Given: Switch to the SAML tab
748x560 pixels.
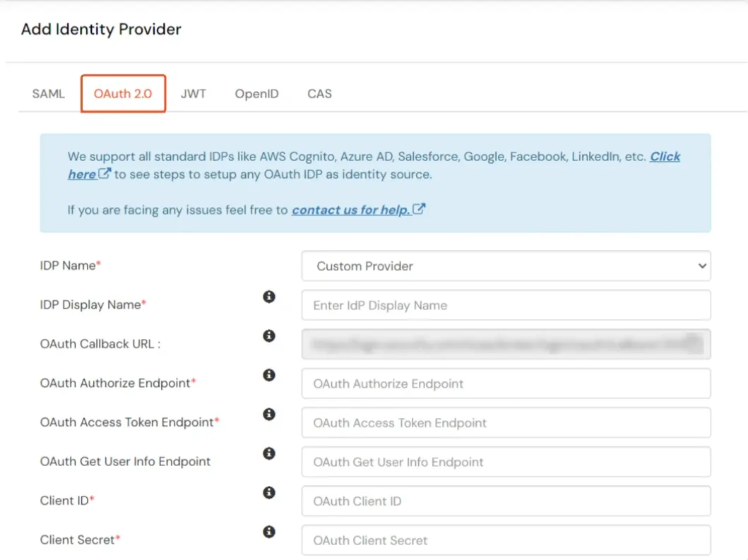Looking at the screenshot, I should point(47,93).
